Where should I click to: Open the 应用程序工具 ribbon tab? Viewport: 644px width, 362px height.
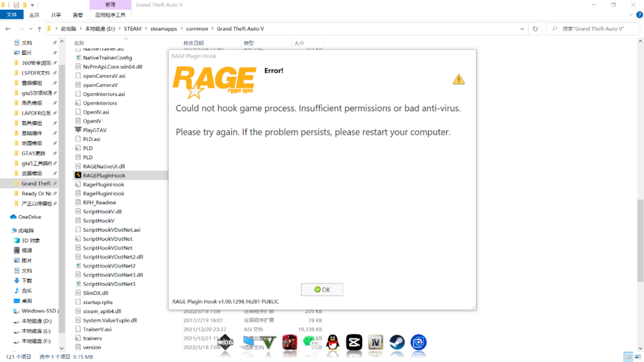click(110, 15)
